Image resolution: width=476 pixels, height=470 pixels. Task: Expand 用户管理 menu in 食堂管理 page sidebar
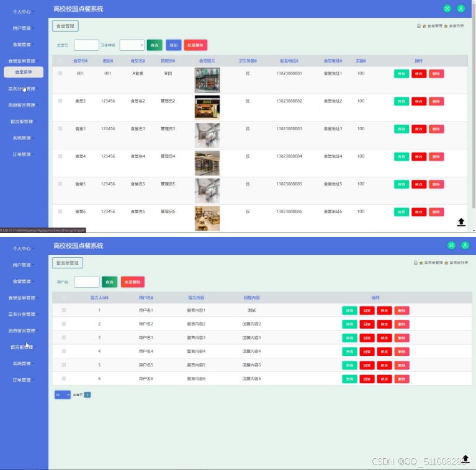tap(23, 28)
